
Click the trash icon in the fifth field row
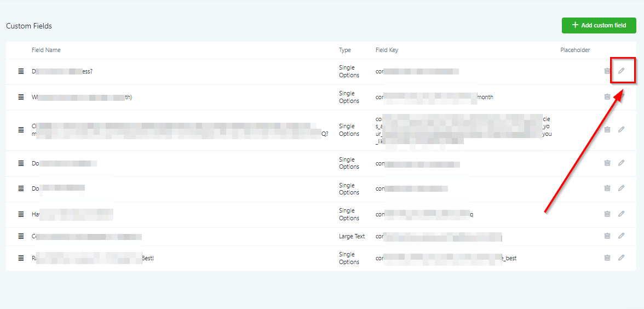pyautogui.click(x=607, y=188)
